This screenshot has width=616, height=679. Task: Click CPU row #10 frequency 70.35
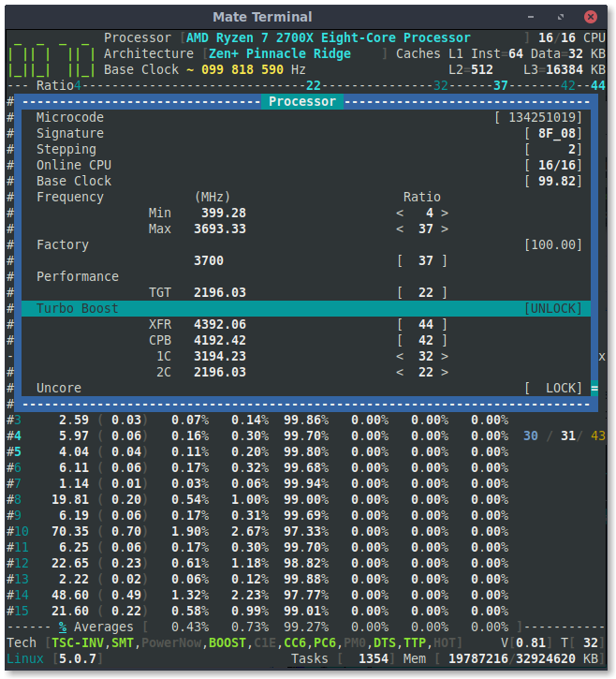coord(70,531)
